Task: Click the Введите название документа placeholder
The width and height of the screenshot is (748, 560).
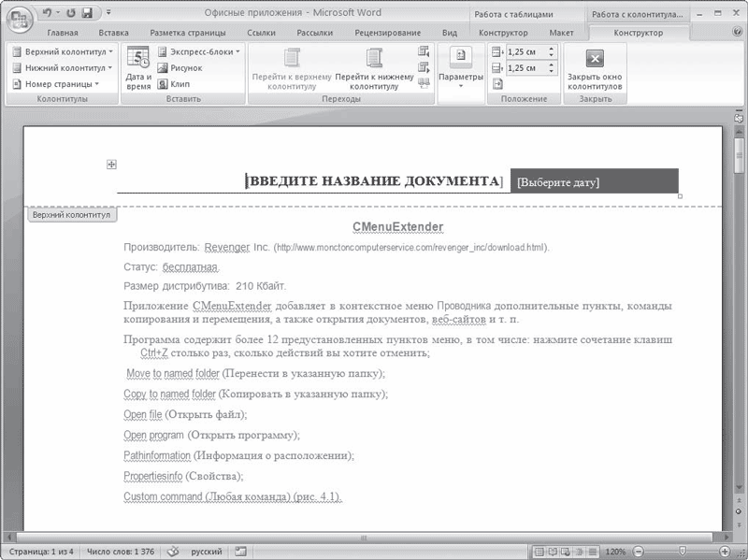Action: pos(375,181)
